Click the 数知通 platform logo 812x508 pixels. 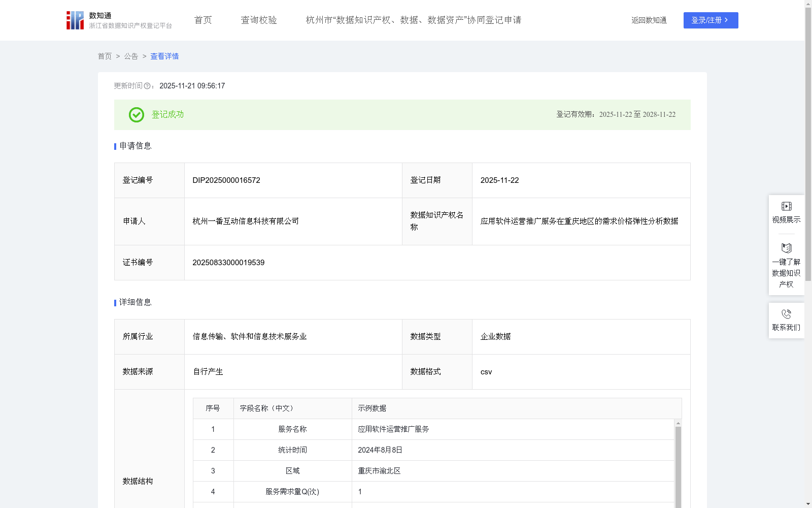(x=75, y=20)
